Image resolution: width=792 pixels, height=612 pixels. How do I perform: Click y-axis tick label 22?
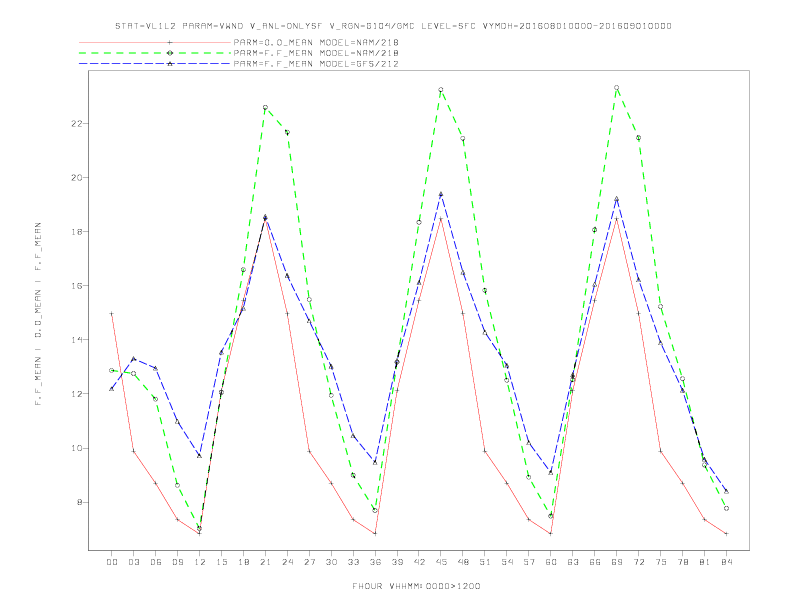point(77,124)
